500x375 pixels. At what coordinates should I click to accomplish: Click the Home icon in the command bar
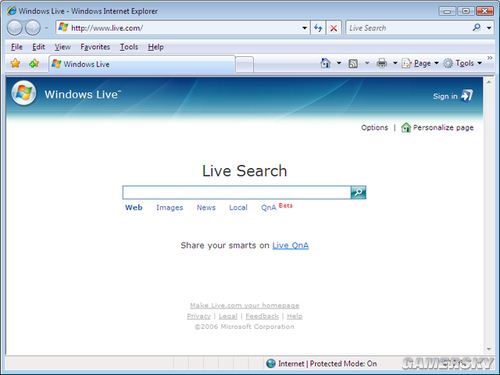tap(325, 63)
